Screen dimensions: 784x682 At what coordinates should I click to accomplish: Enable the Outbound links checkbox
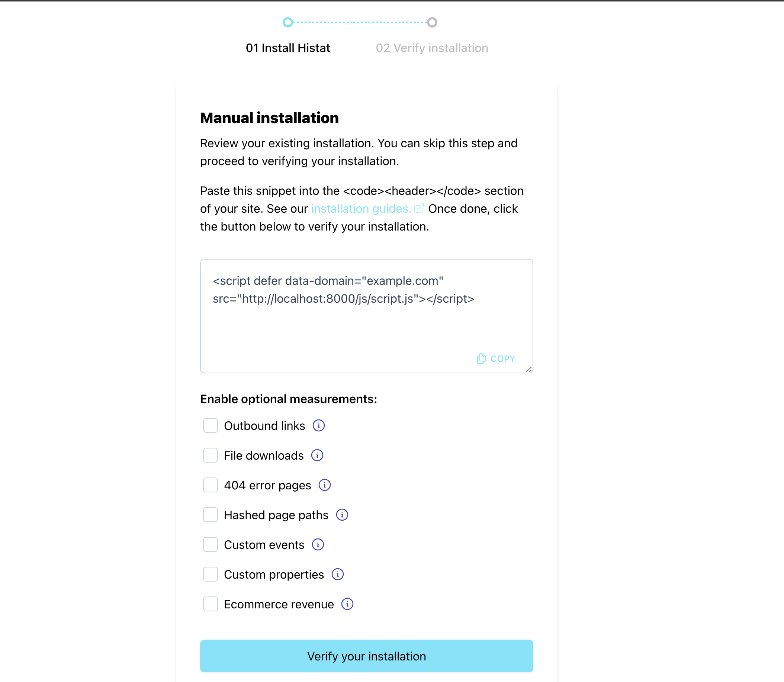click(209, 425)
